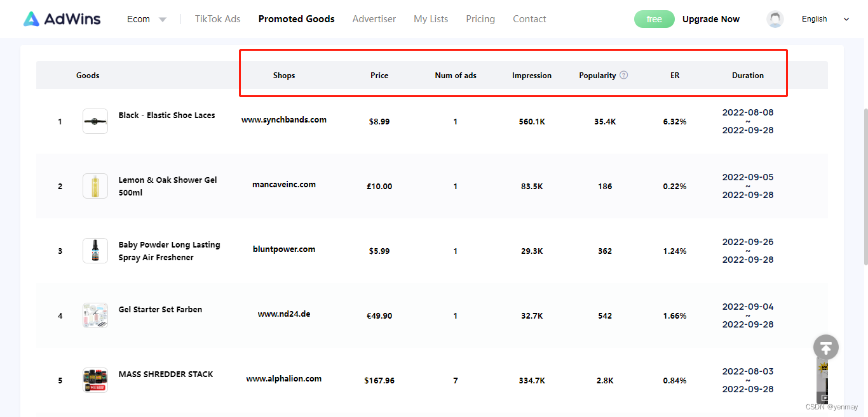The width and height of the screenshot is (868, 417).
Task: Click impression value 560.1K
Action: tap(532, 122)
